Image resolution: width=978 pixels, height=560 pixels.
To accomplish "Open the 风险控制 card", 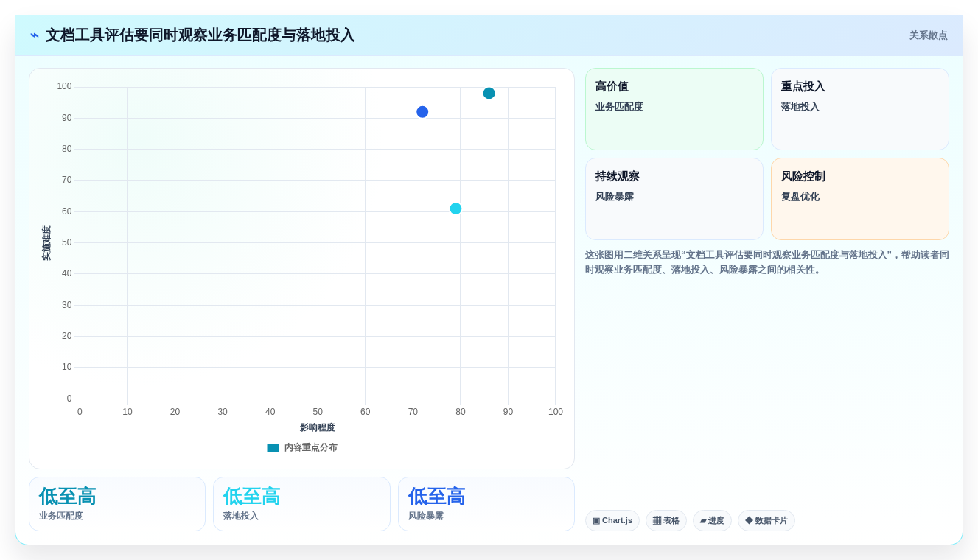I will click(x=859, y=199).
